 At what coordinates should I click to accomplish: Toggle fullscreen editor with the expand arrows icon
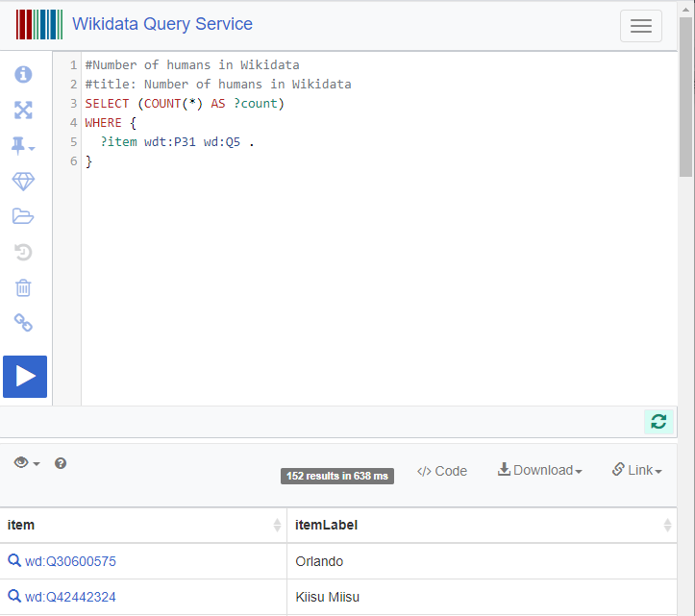tap(23, 110)
